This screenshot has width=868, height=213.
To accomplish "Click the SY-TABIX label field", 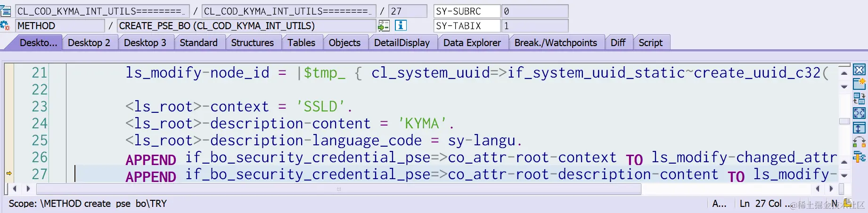I will [x=467, y=26].
